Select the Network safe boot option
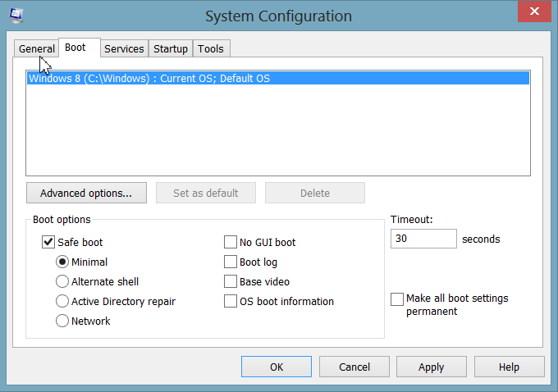558x392 pixels. (x=62, y=321)
